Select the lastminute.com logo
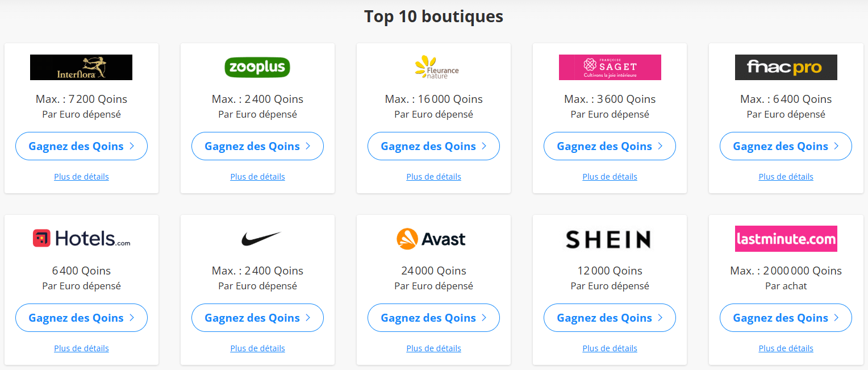868x370 pixels. pos(786,239)
